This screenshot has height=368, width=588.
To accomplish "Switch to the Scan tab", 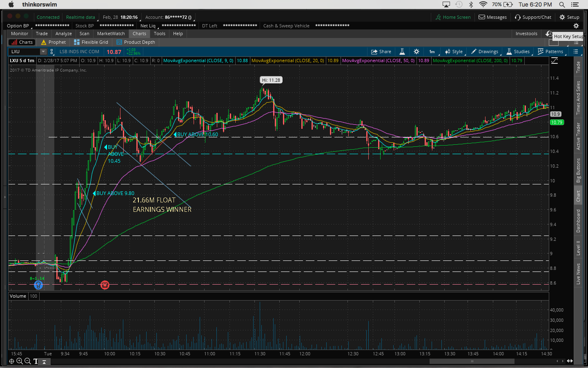I will click(x=85, y=34).
